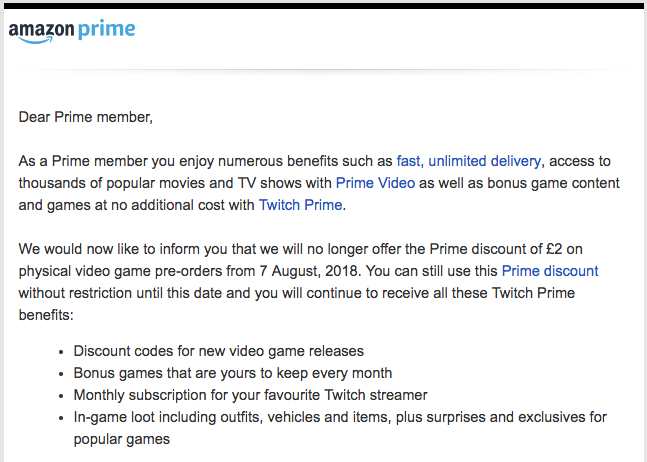Click the horizontal divider below the logo
The image size is (647, 462).
(324, 70)
